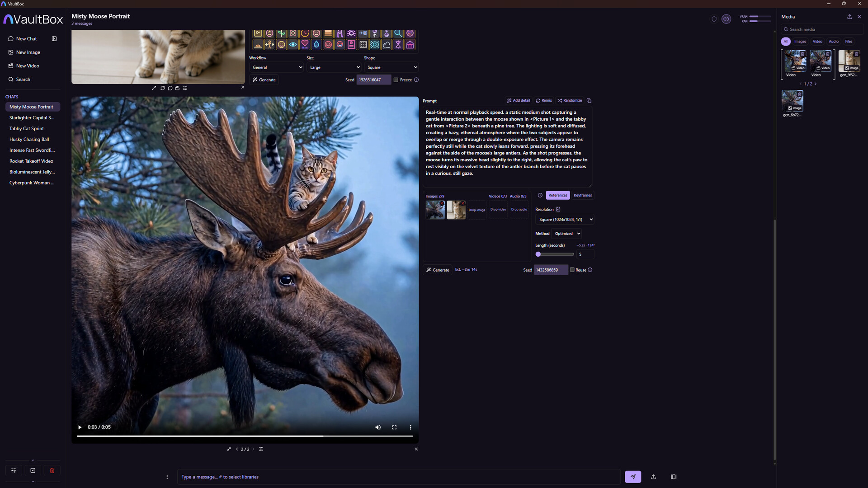Open the link icon in the header
868x488 pixels.
[726, 19]
